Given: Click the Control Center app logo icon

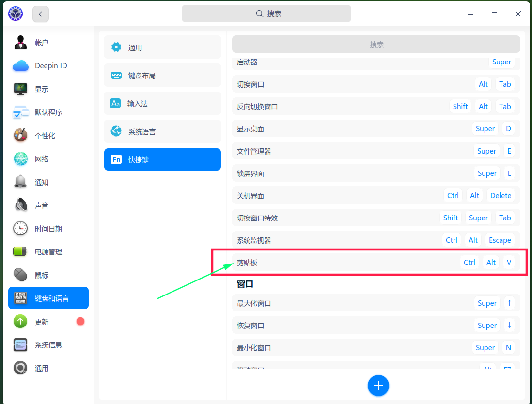Looking at the screenshot, I should coord(16,14).
